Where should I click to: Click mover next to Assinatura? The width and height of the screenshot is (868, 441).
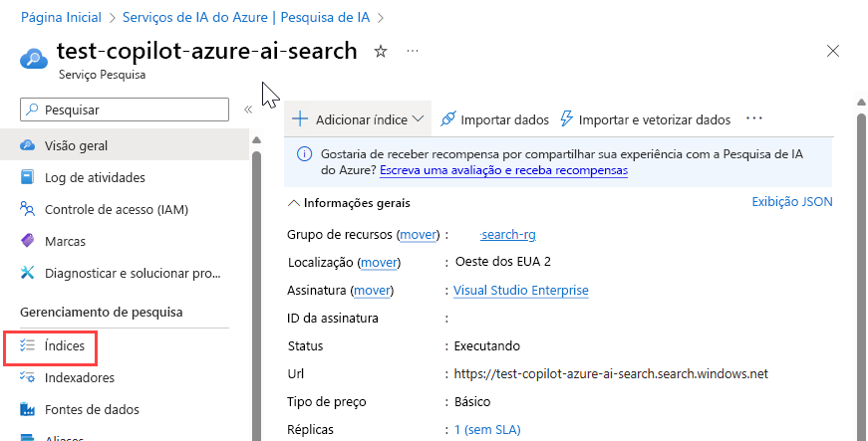point(372,290)
